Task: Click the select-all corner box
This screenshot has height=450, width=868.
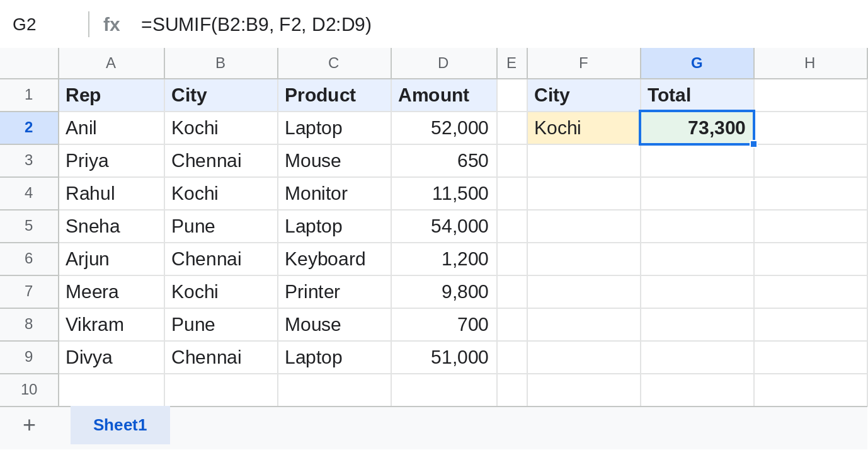Action: tap(29, 63)
